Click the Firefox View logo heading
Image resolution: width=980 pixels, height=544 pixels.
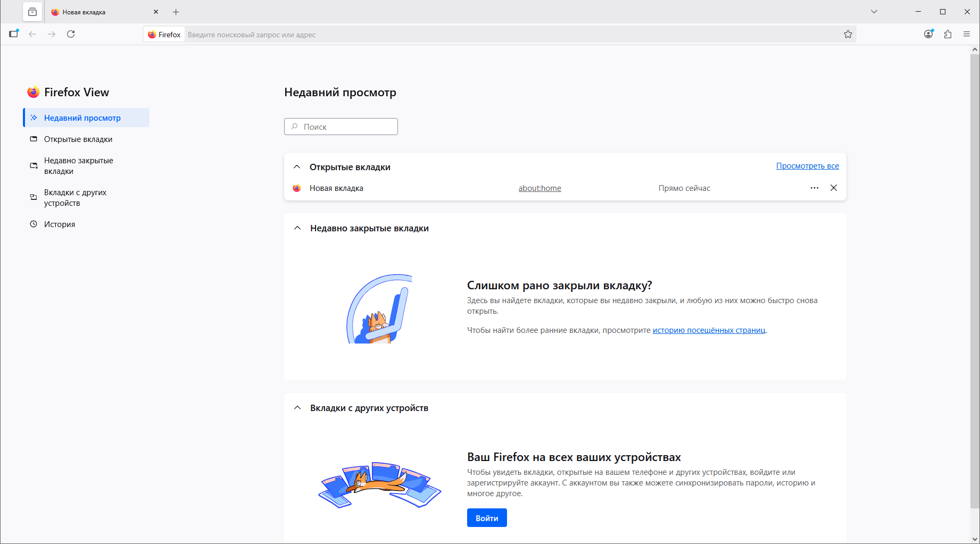tap(69, 92)
